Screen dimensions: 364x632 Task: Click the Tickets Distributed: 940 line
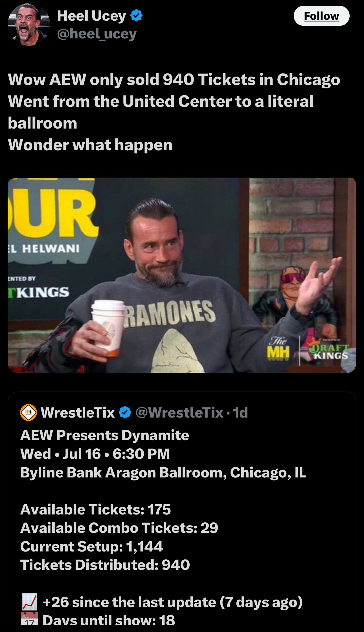(x=105, y=565)
